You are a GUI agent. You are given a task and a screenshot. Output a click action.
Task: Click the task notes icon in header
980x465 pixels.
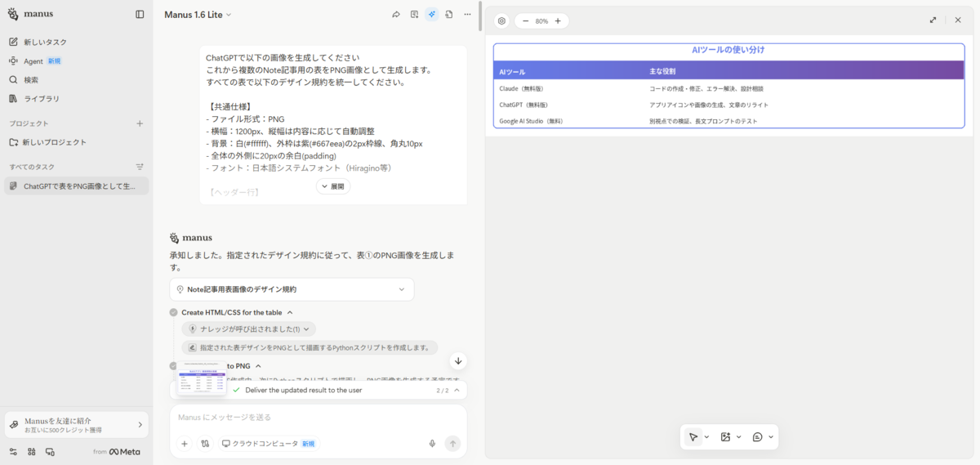pos(414,14)
